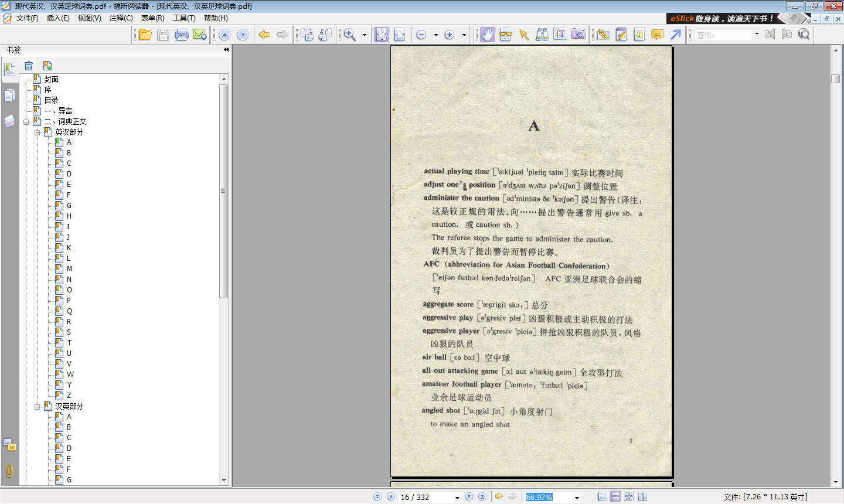The image size is (844, 504).
Task: Click the Zoom Out minus icon
Action: (421, 35)
